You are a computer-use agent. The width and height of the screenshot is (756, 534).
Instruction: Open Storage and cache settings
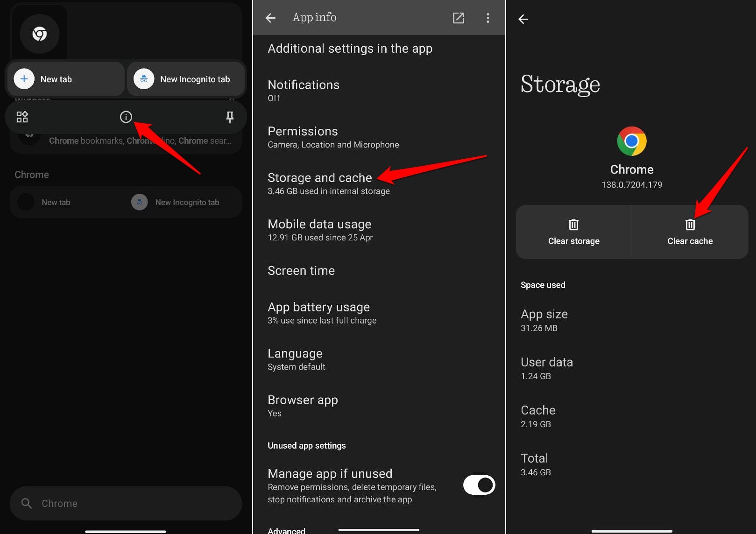pos(320,183)
